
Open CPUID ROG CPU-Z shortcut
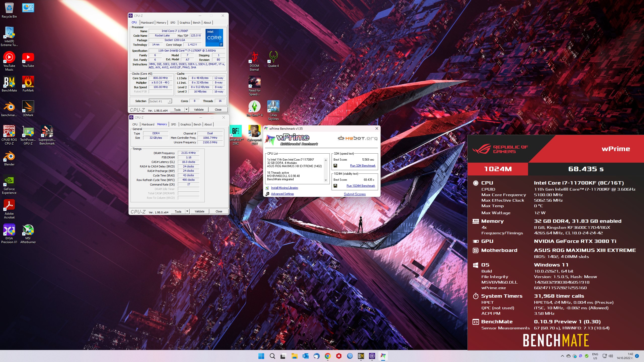(9, 135)
